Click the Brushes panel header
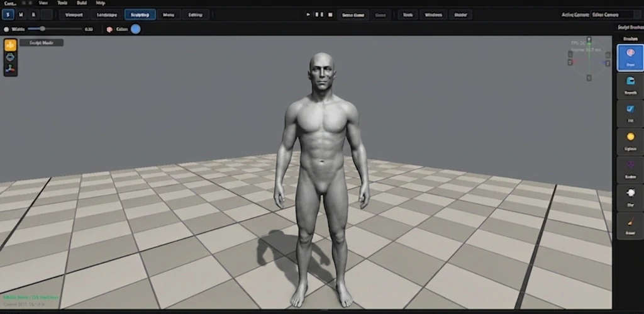 (630, 39)
